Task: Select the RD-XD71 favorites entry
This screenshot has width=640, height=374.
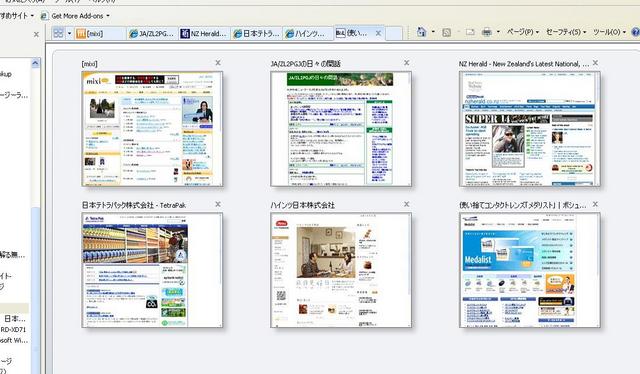Action: [14, 329]
